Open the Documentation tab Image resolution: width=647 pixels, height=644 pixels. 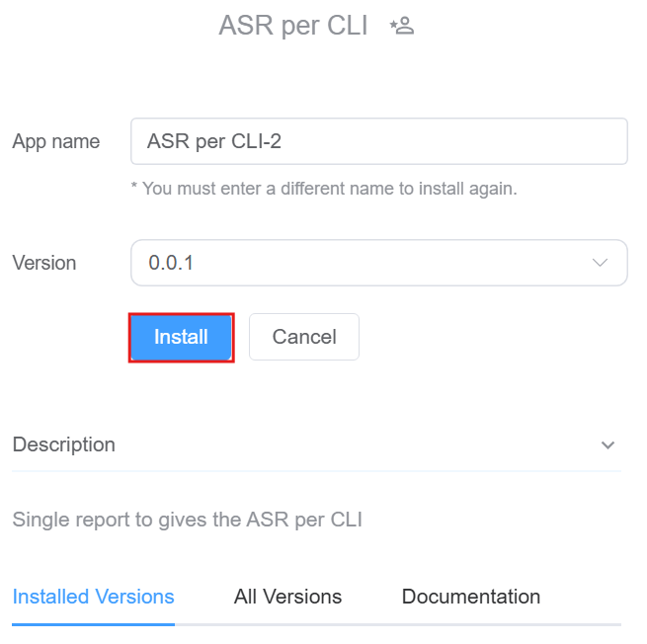pyautogui.click(x=470, y=597)
